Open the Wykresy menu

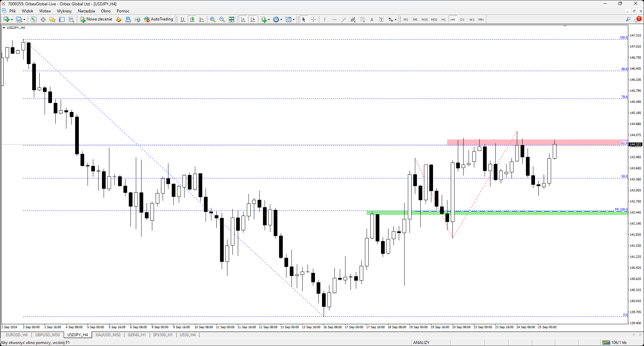point(64,11)
